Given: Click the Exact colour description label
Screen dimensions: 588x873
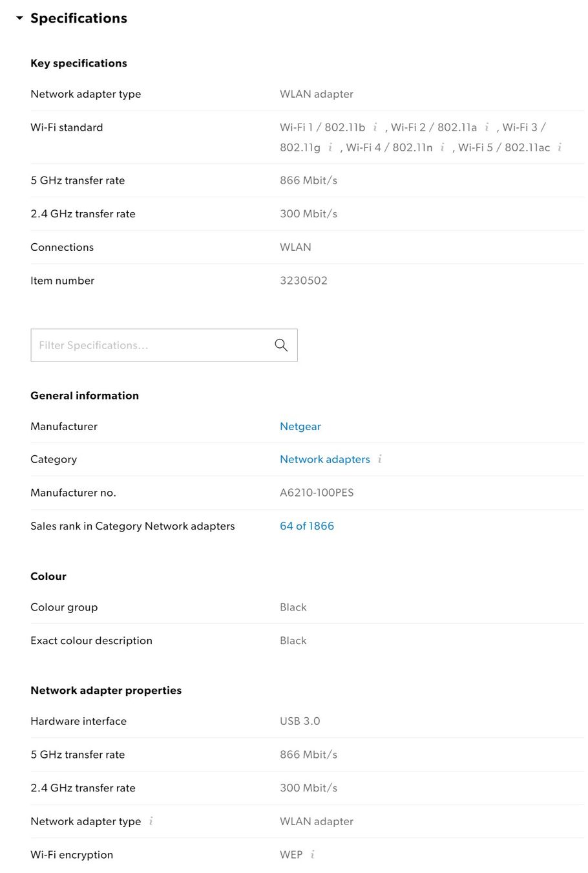Looking at the screenshot, I should (92, 641).
